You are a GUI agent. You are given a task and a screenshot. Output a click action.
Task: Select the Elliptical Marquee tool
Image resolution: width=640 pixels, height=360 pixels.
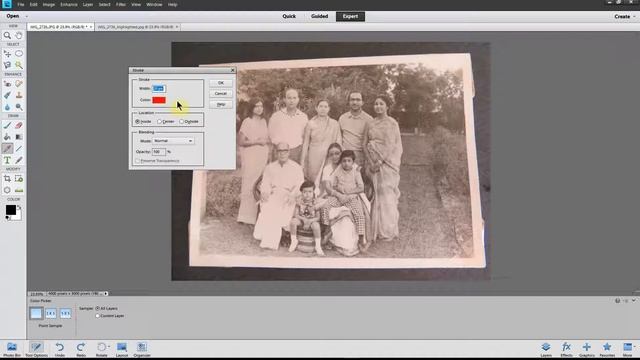(19, 54)
